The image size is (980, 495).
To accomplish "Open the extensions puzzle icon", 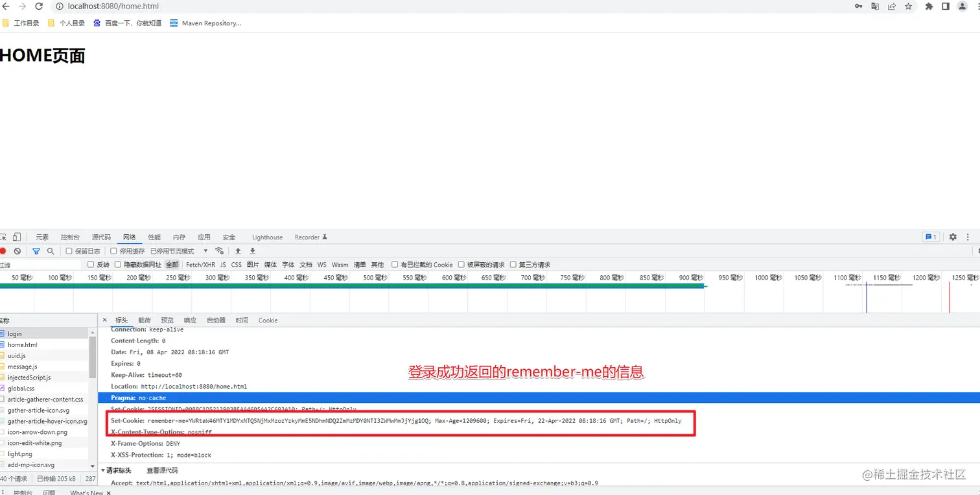I will [929, 6].
